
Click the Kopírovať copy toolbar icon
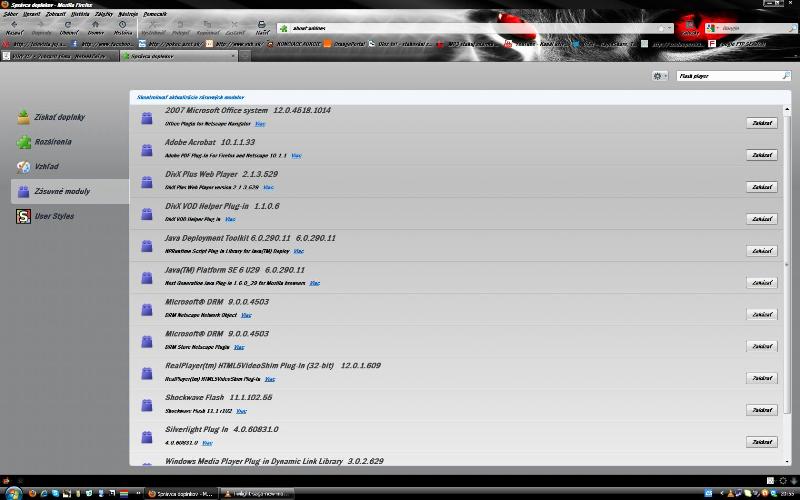pos(207,24)
